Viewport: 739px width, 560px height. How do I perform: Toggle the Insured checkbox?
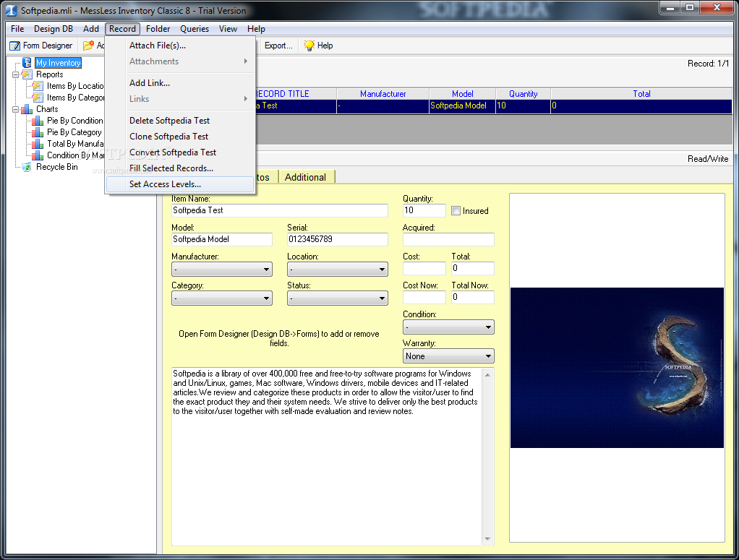456,211
